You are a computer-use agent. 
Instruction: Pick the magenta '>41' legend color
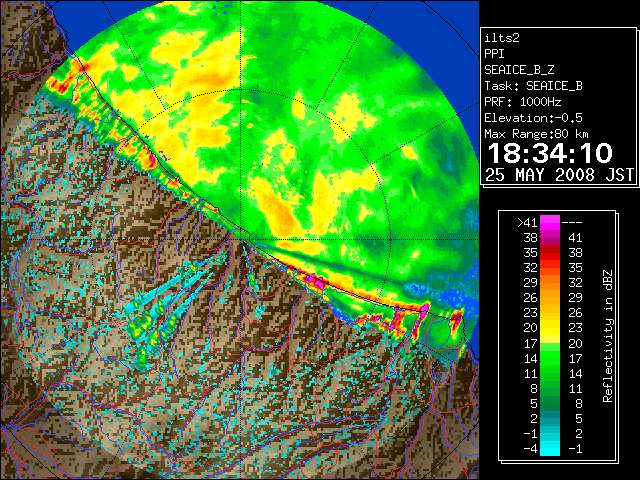pyautogui.click(x=550, y=222)
